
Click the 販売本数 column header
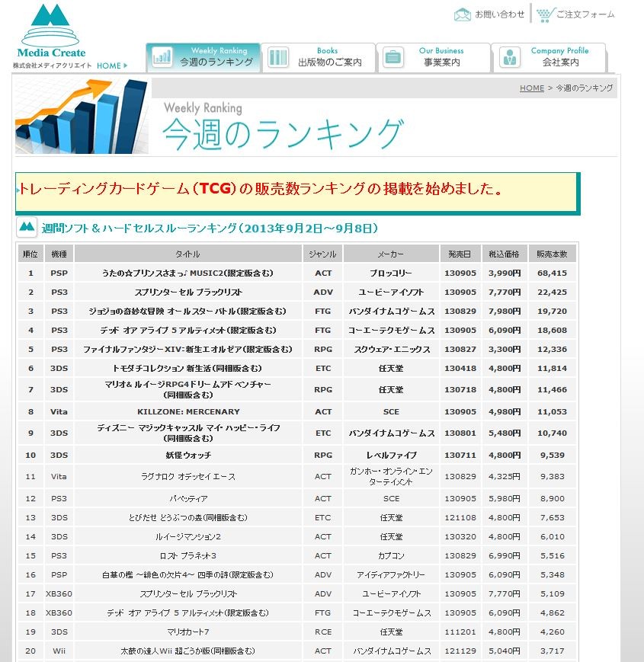[x=553, y=254]
